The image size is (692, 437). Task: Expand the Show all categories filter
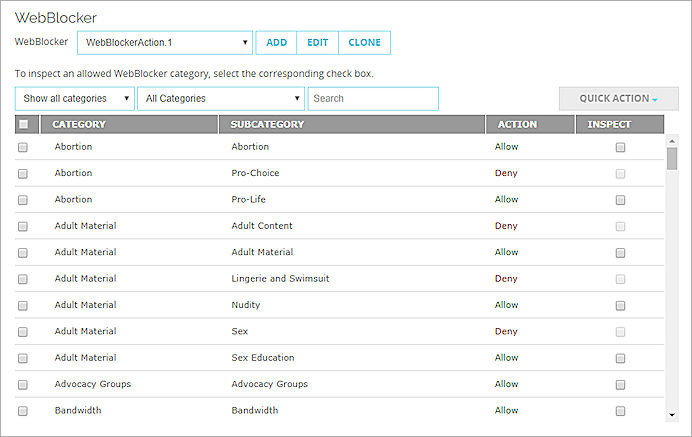tap(74, 99)
